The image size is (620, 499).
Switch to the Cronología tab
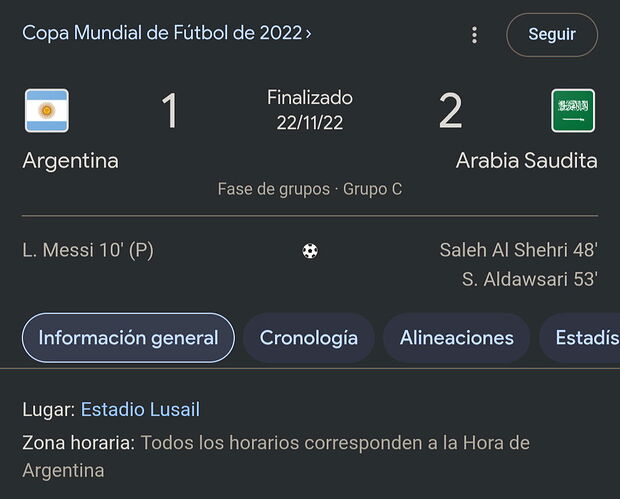pyautogui.click(x=308, y=338)
